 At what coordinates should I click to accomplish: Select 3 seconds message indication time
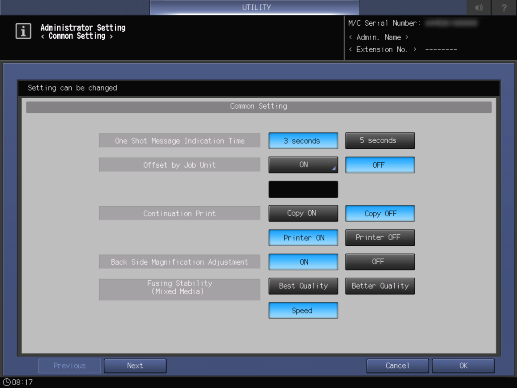tap(303, 141)
